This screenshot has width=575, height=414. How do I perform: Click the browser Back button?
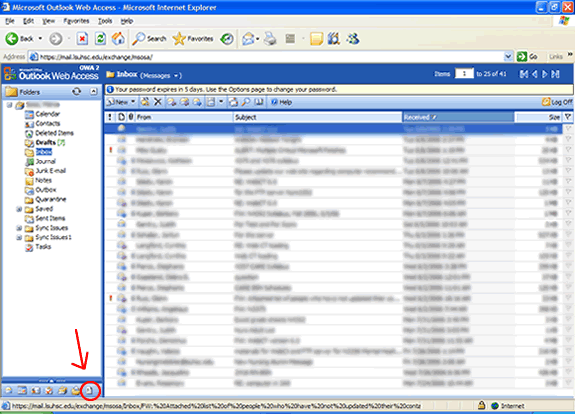(19, 38)
